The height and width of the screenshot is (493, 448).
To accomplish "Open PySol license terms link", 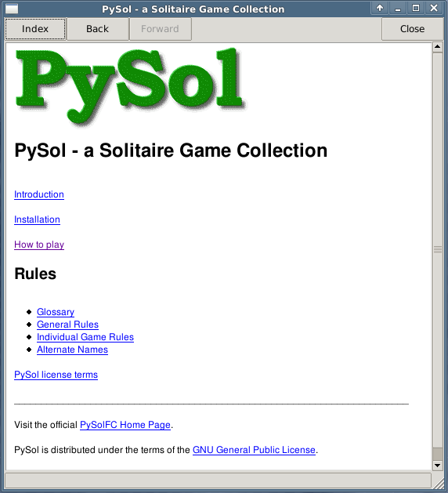I will tap(56, 375).
